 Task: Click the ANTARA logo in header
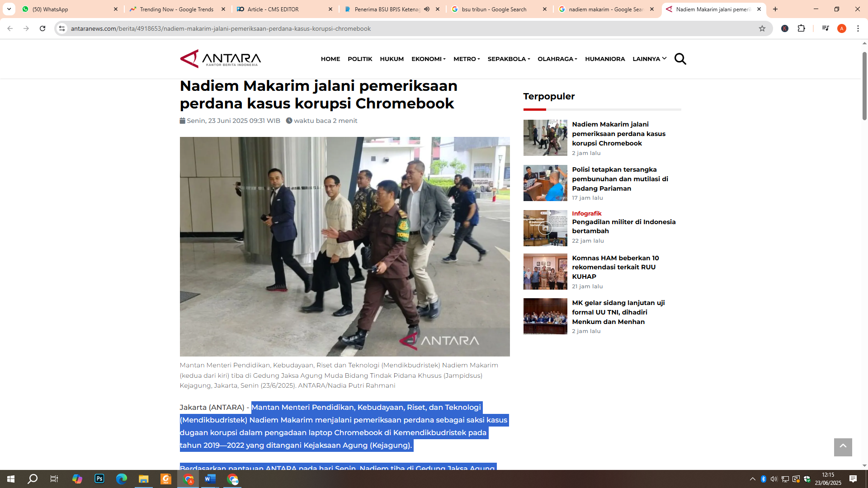tap(221, 59)
